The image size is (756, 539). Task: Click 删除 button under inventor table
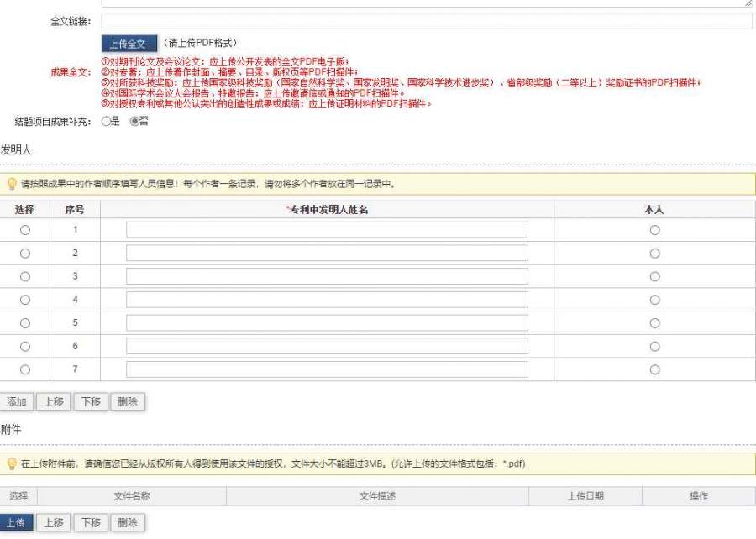coord(128,402)
